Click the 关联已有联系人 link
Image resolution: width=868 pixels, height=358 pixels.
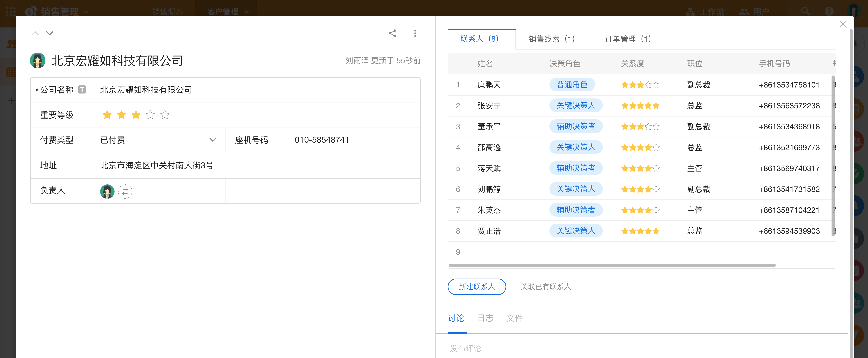tap(545, 287)
